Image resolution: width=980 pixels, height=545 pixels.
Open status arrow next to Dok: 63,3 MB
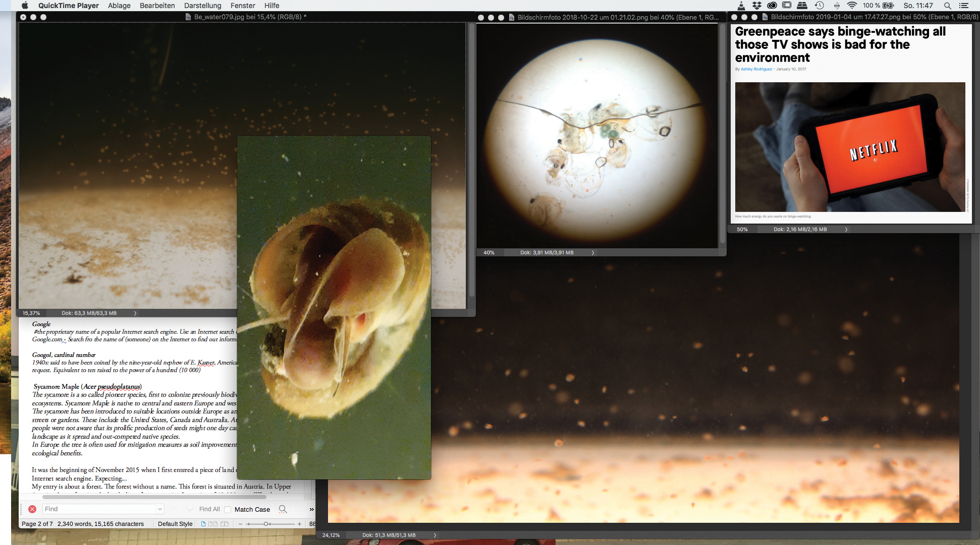[135, 313]
